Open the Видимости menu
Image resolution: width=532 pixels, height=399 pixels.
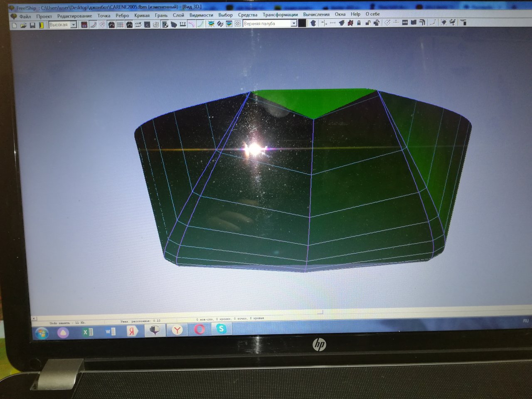pos(201,15)
